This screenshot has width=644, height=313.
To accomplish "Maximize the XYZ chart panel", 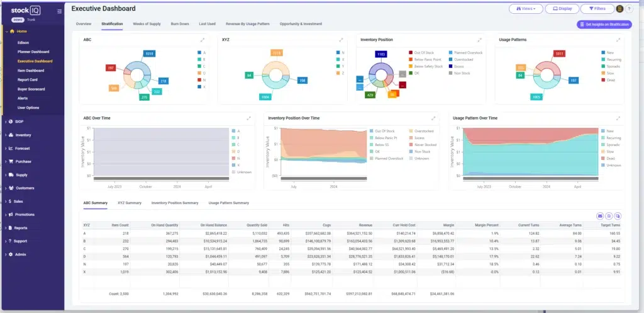I will 341,40.
